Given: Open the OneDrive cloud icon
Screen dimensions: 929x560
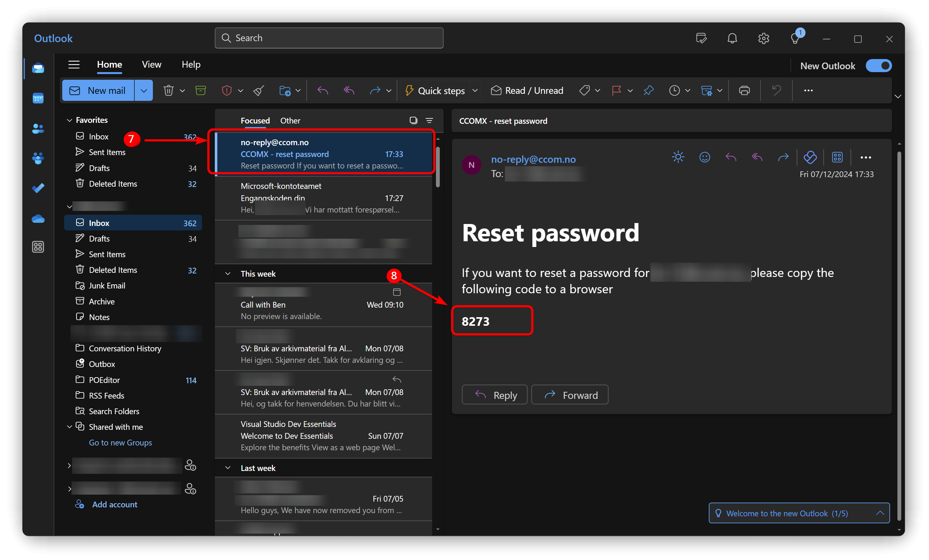Looking at the screenshot, I should click(x=38, y=219).
